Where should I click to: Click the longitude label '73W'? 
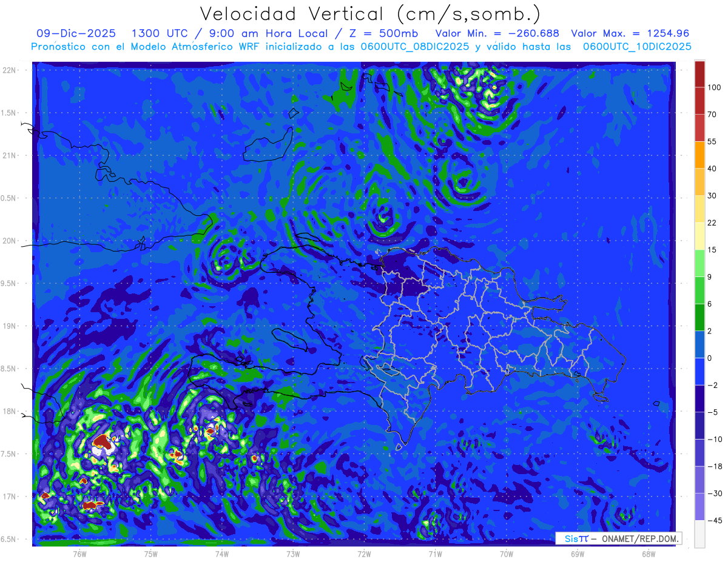click(292, 554)
